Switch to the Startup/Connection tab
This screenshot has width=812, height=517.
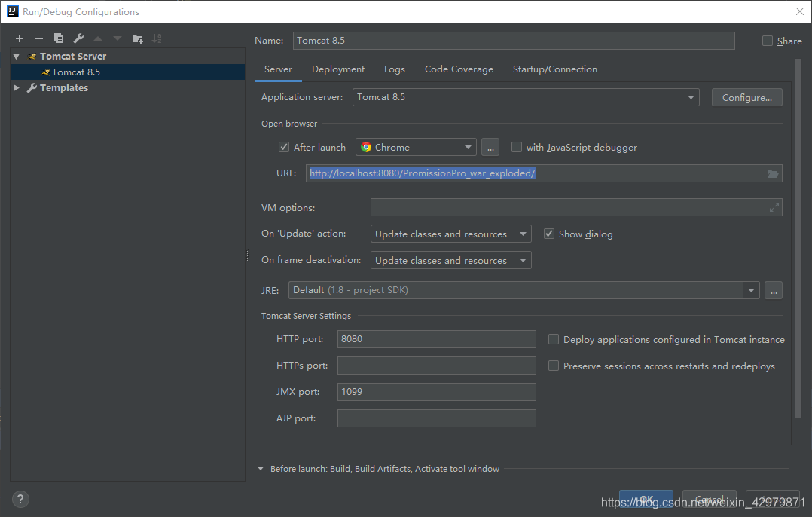[554, 69]
